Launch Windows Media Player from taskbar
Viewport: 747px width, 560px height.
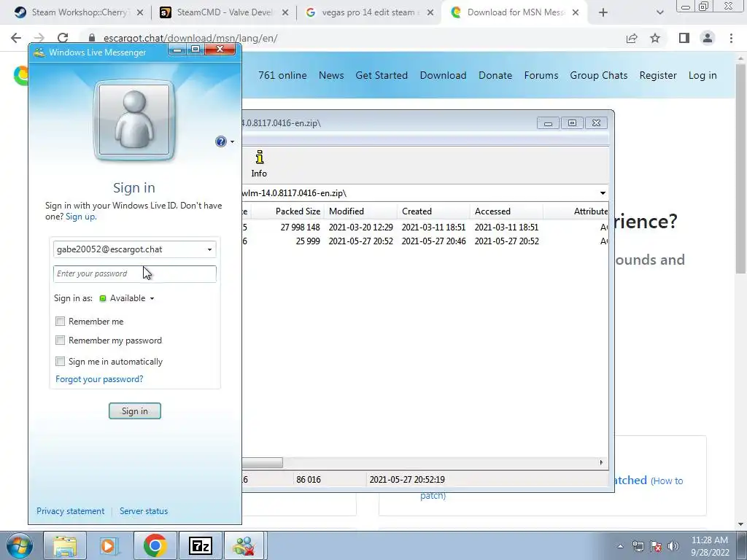pos(109,545)
